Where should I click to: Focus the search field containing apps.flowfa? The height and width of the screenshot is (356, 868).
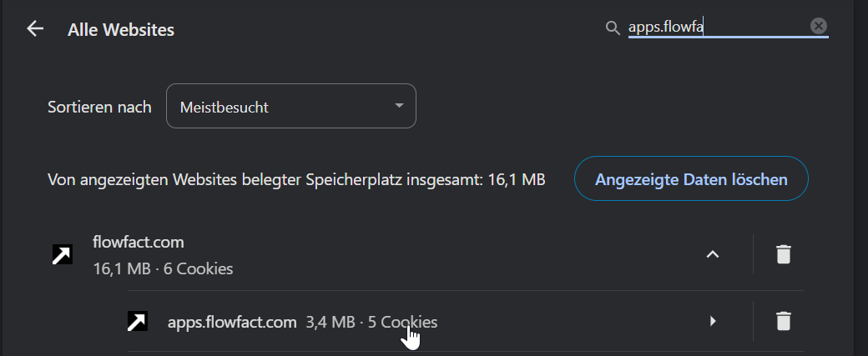718,27
